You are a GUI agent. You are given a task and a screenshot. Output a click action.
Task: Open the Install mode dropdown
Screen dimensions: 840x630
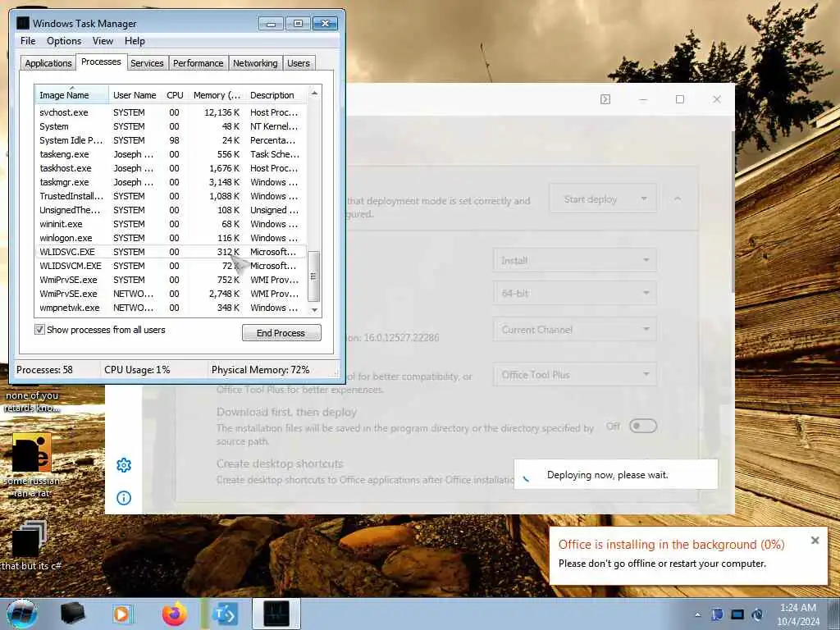[x=575, y=260]
